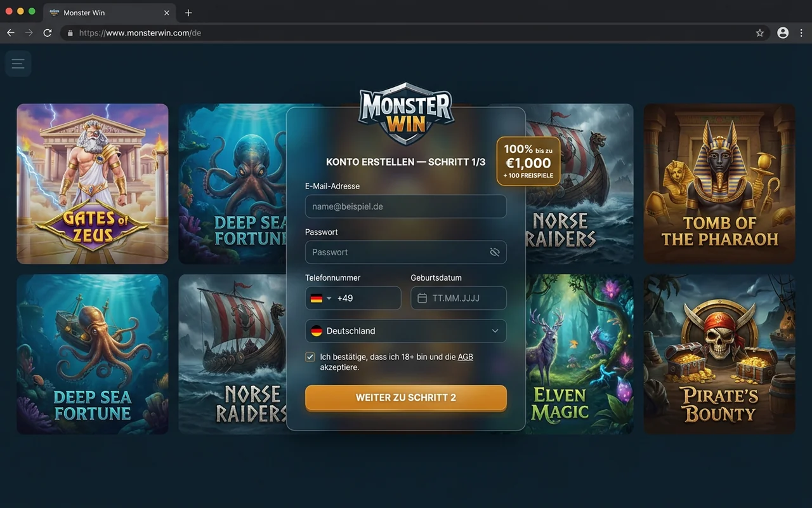
Task: Click the site lock icon
Action: 70,33
